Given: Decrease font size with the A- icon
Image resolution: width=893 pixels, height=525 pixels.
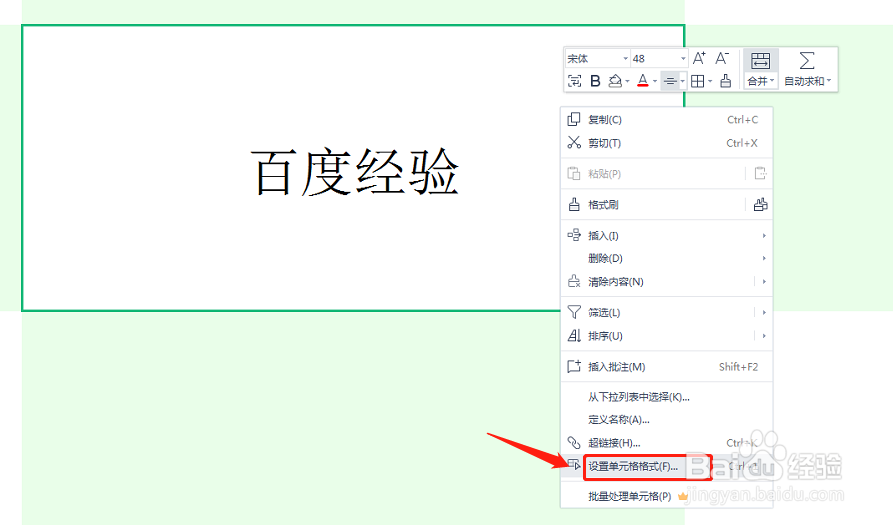Looking at the screenshot, I should coord(722,58).
